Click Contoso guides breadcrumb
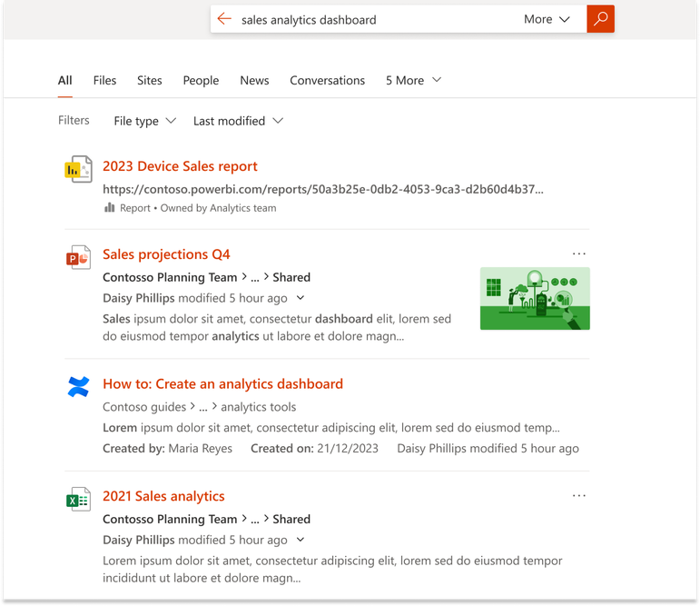The image size is (700, 606). pos(144,407)
